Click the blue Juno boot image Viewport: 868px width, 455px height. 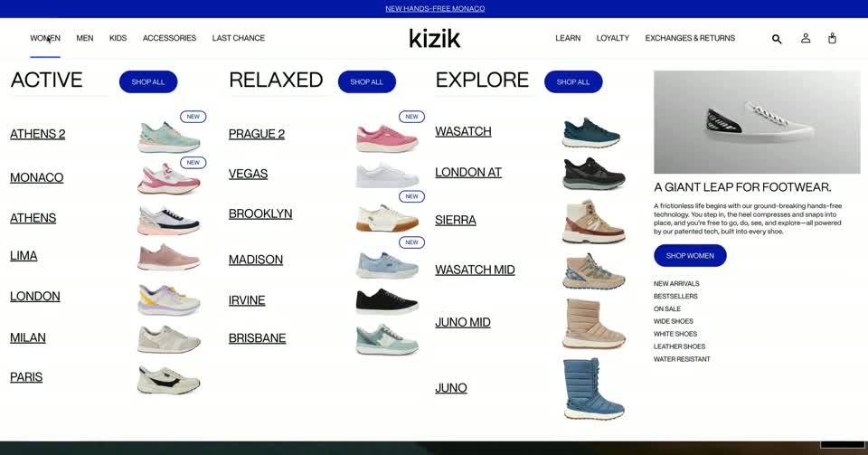coord(594,389)
